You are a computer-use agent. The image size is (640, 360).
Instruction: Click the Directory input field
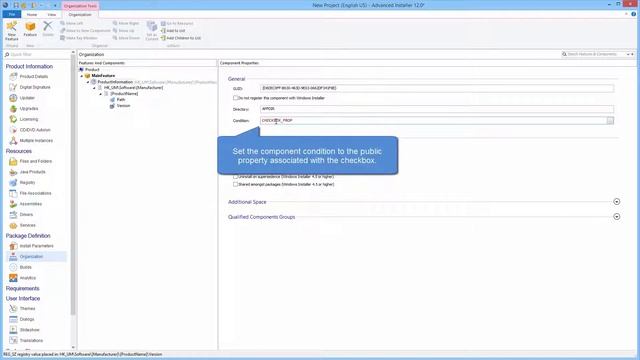(437, 109)
